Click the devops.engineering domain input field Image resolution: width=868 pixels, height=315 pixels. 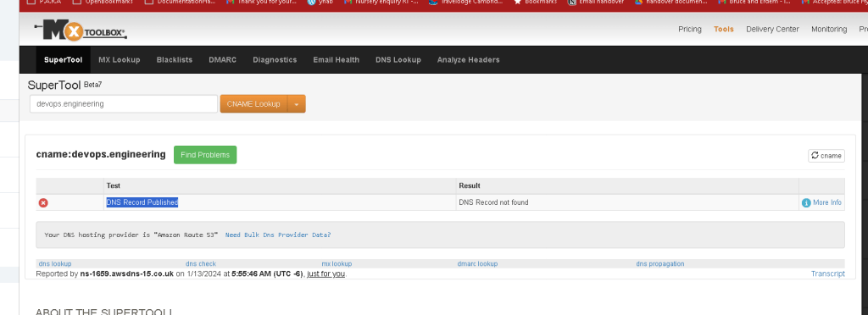(124, 104)
